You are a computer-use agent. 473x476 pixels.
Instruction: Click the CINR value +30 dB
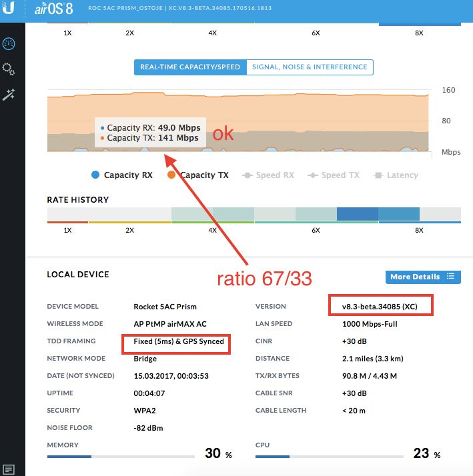click(x=354, y=341)
